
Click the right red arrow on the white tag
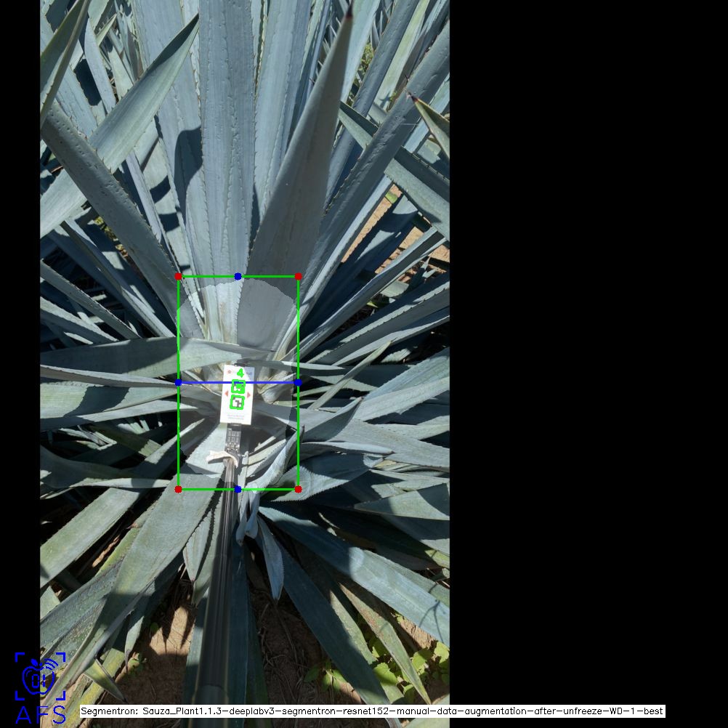click(x=249, y=395)
